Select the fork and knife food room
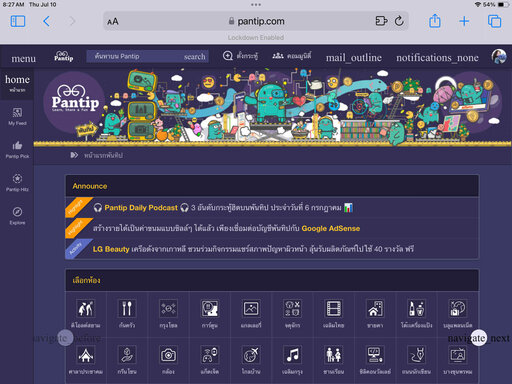This screenshot has width=512, height=384. click(127, 308)
